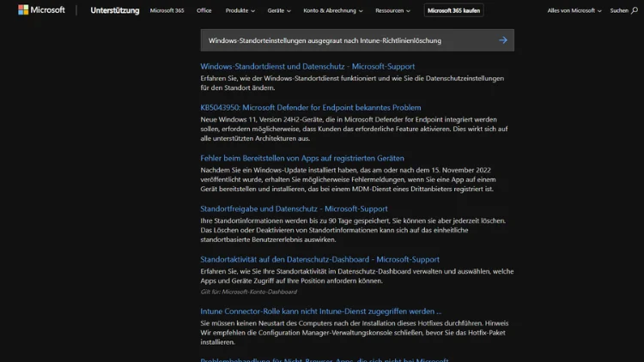Click the description starting 'Nachdem Sie ein Windows-Update'
This screenshot has height=362, width=644.
(x=348, y=179)
